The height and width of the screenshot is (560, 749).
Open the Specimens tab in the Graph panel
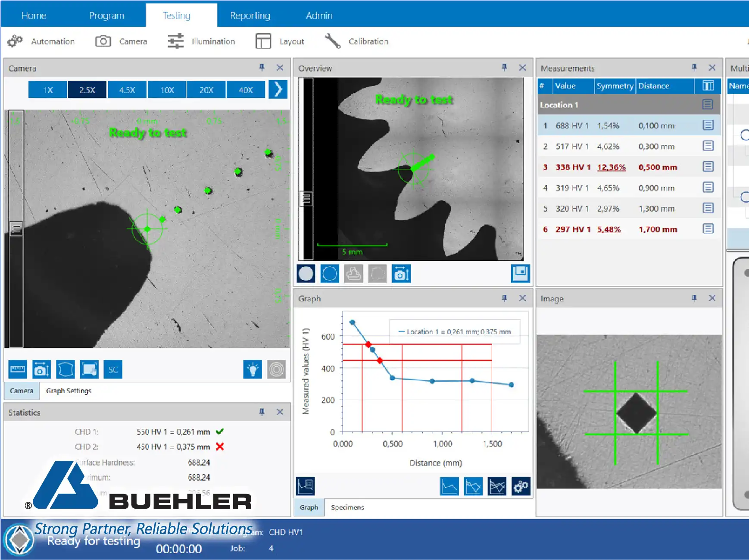click(347, 507)
